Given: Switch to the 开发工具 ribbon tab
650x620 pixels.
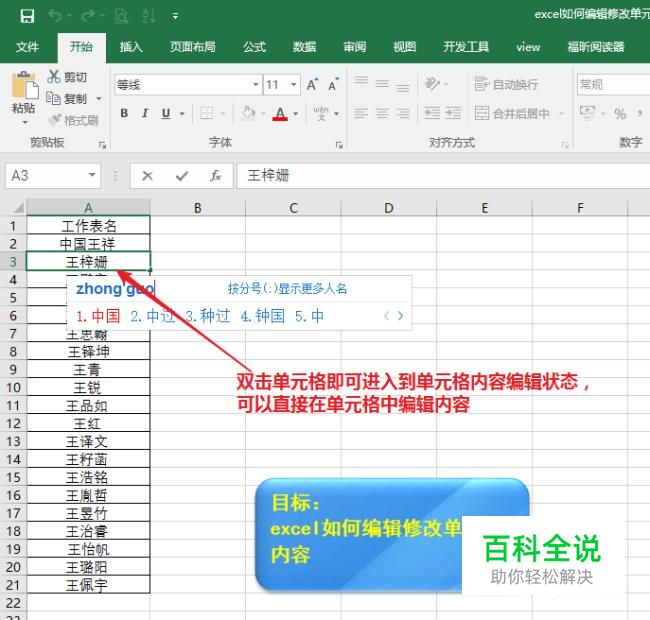Looking at the screenshot, I should 466,47.
